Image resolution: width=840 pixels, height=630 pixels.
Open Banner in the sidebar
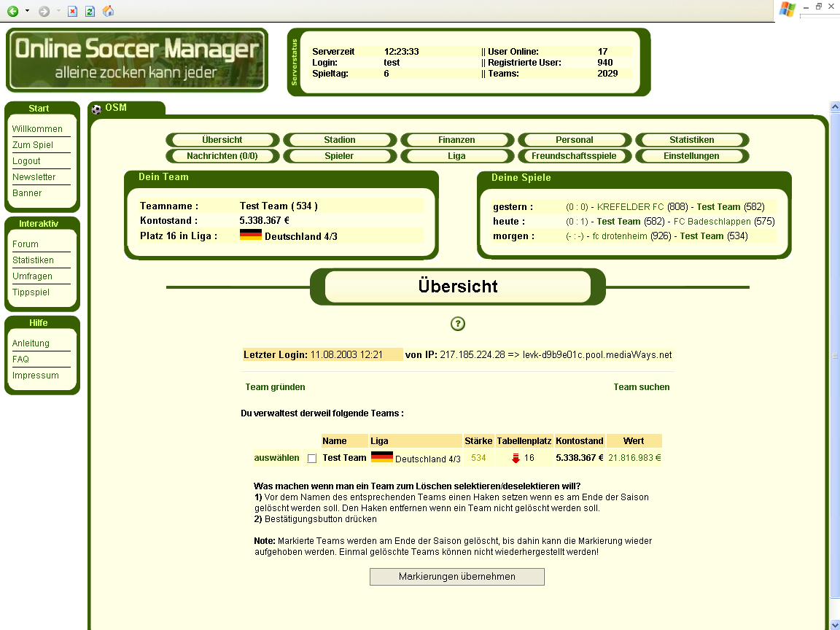coord(27,193)
